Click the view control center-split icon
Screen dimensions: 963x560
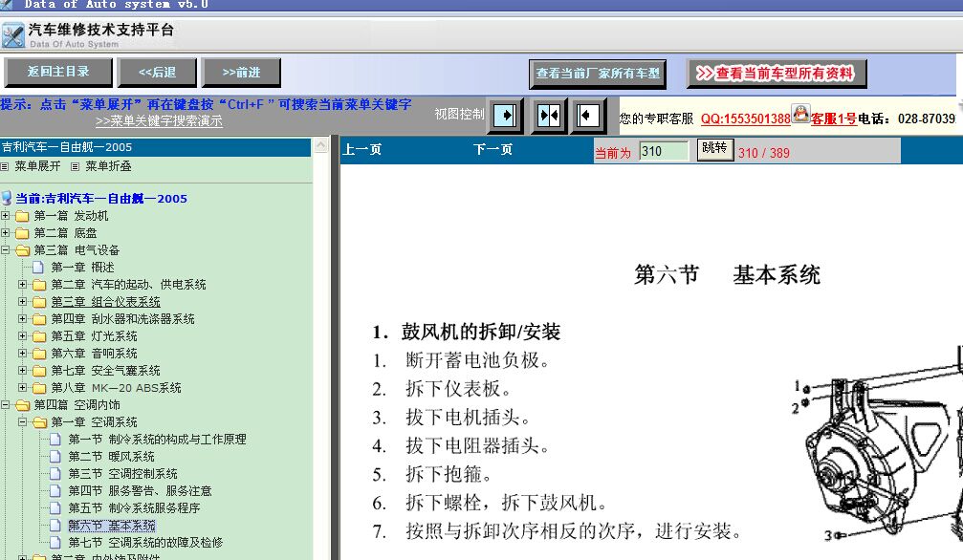pyautogui.click(x=548, y=116)
